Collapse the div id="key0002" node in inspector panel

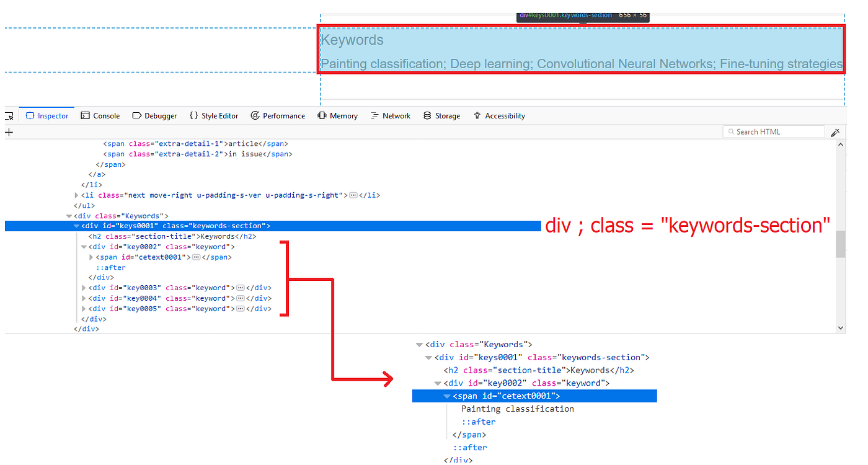[x=84, y=247]
